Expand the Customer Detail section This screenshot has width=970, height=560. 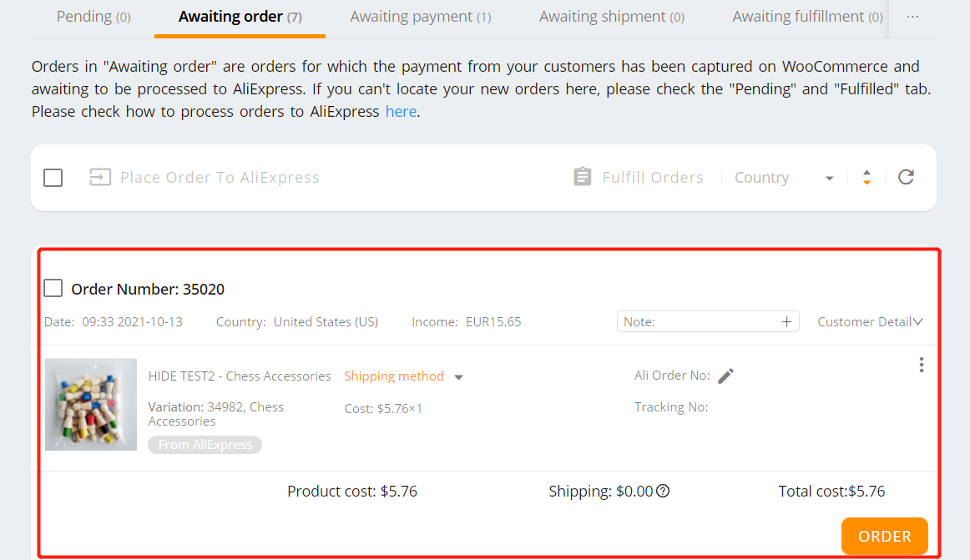pos(870,322)
